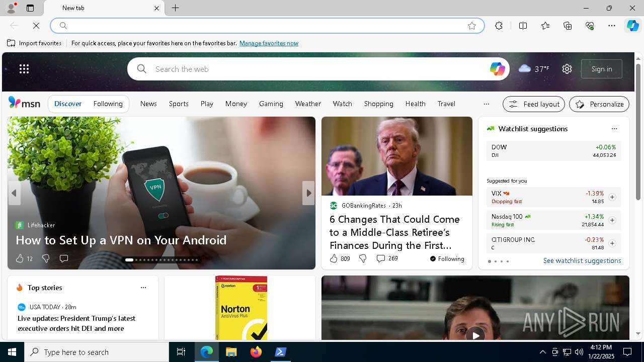Click Import favorites
This screenshot has width=644, height=362.
tap(34, 43)
